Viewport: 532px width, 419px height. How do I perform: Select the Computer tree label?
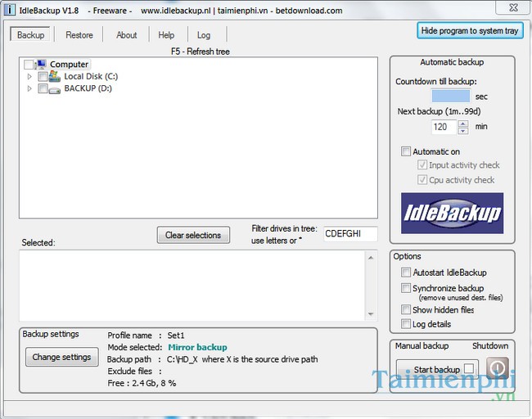pyautogui.click(x=70, y=64)
